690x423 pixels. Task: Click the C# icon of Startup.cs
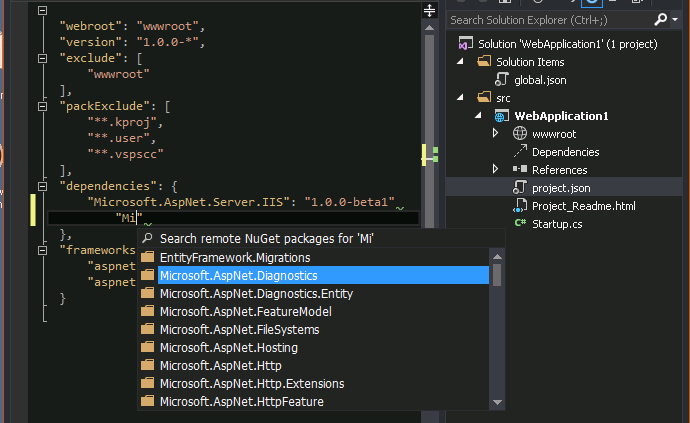[520, 223]
